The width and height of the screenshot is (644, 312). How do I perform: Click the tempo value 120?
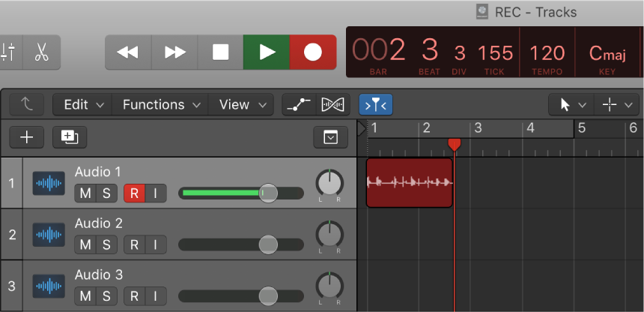[x=547, y=53]
